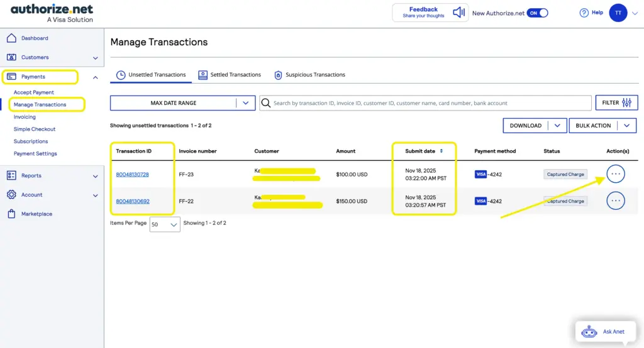Expand the Customers sidebar section
644x348 pixels.
click(96, 58)
